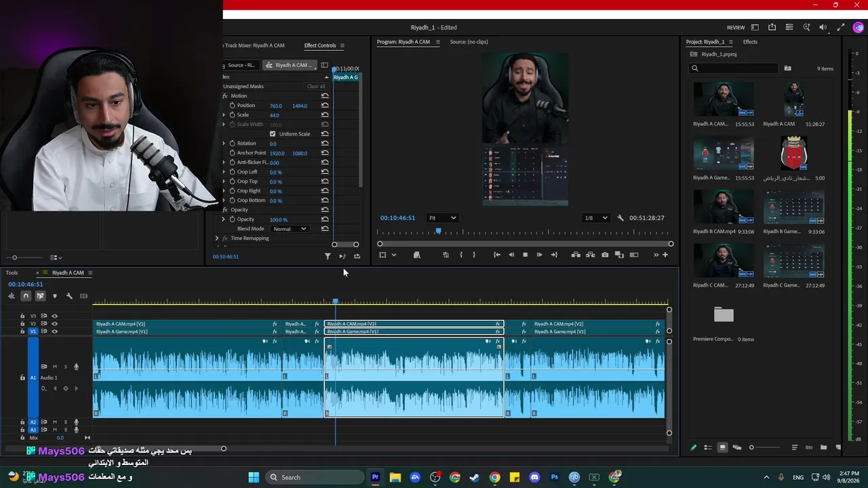This screenshot has height=488, width=868.
Task: Select the Riyadh B CAM.mp4 thumbnail
Action: click(x=724, y=207)
